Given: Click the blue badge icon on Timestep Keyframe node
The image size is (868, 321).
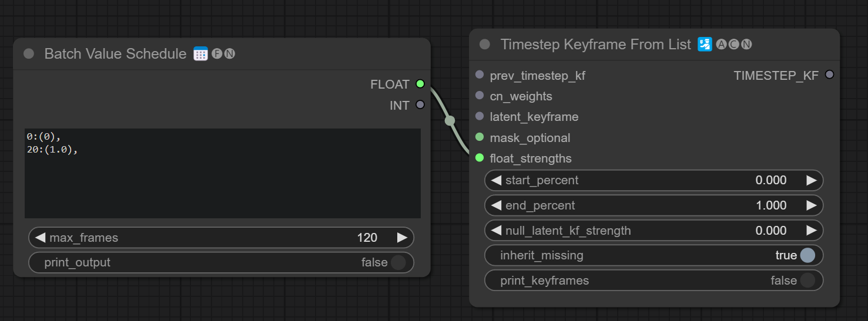Looking at the screenshot, I should [705, 45].
